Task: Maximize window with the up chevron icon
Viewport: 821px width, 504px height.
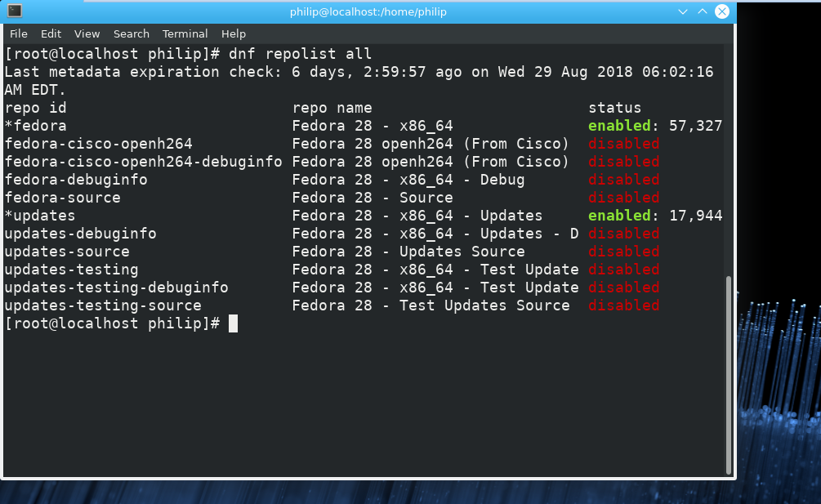Action: (x=703, y=11)
